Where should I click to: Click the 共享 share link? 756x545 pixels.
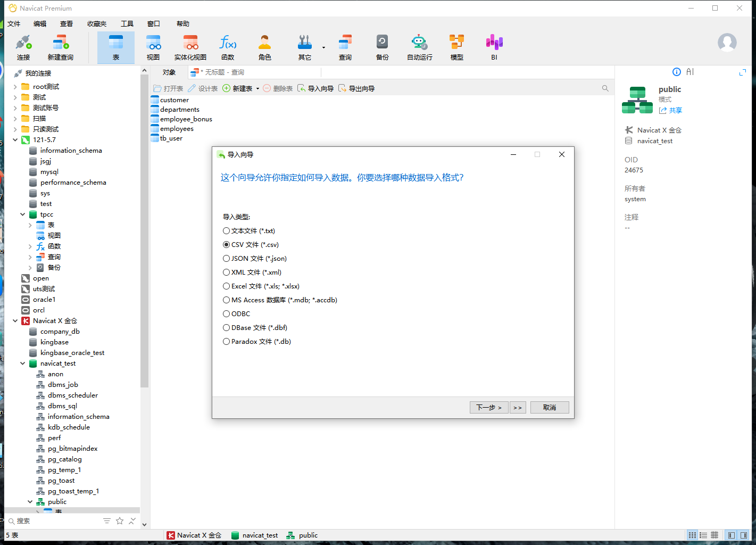coord(670,110)
